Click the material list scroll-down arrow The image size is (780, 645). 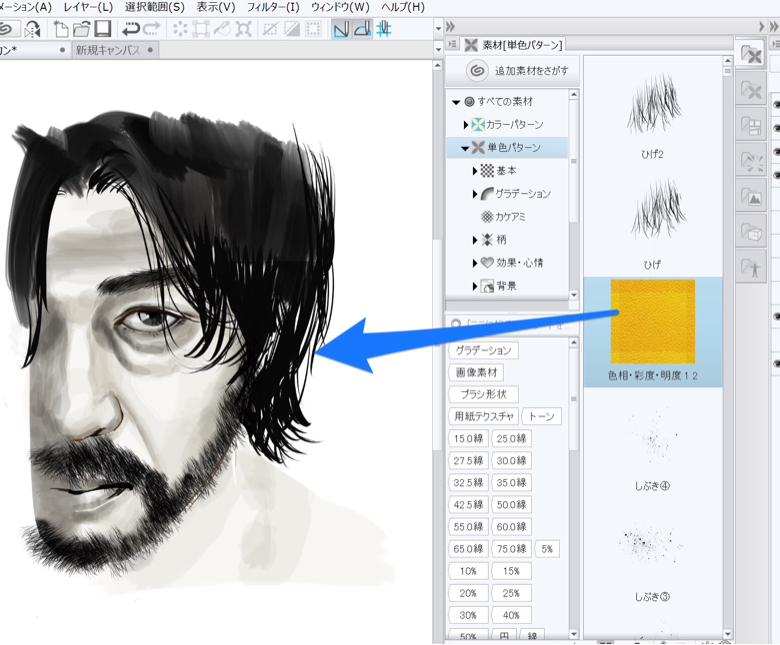727,634
